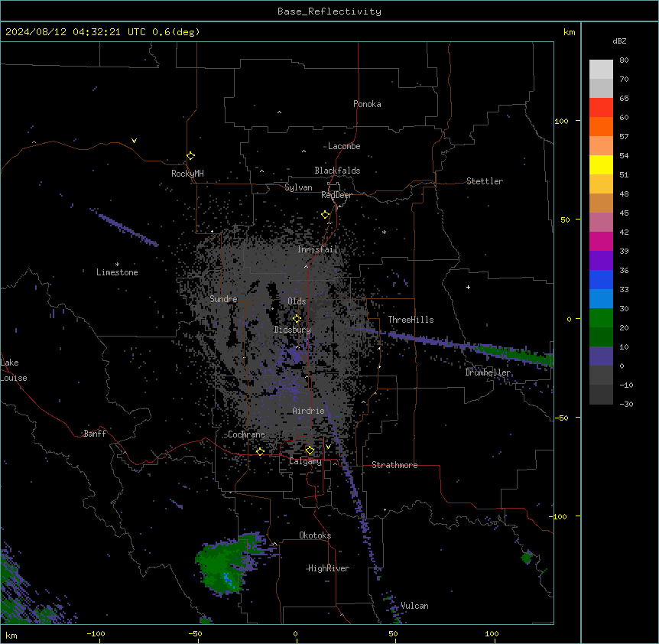Click the yellow diamond marker above RockyMH

[190, 156]
